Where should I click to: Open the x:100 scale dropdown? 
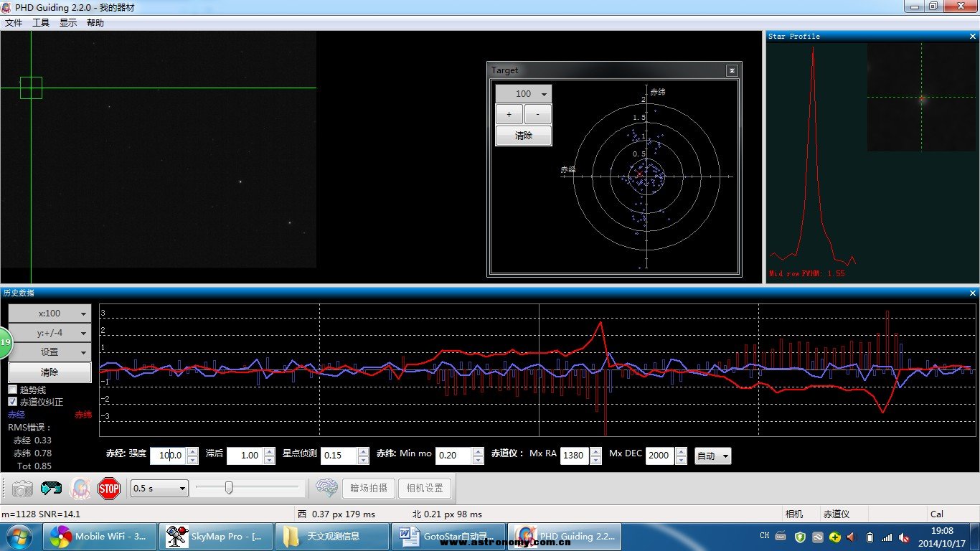(50, 314)
